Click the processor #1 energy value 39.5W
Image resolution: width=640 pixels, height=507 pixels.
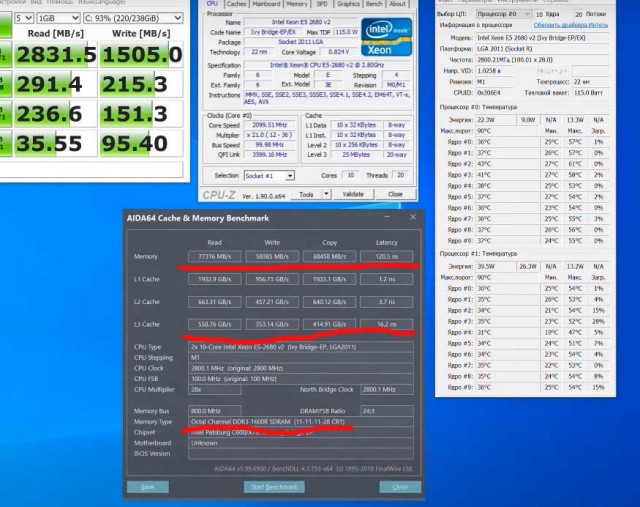[495, 266]
